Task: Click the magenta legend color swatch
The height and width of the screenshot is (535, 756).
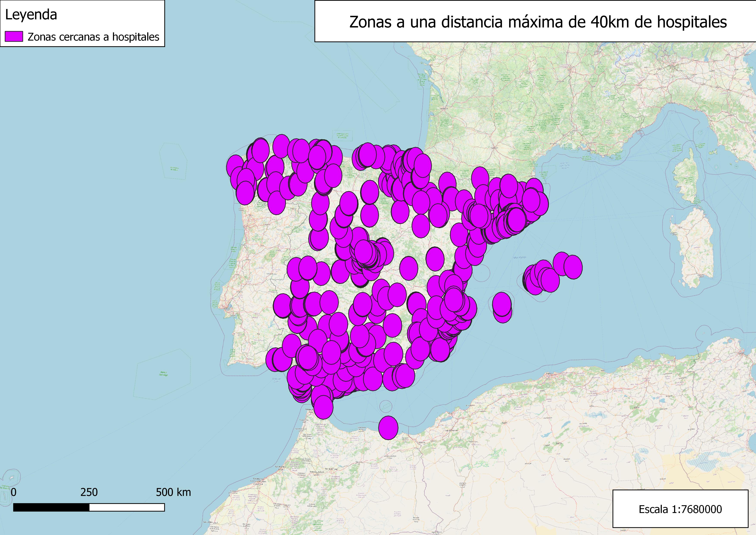Action: [x=14, y=37]
